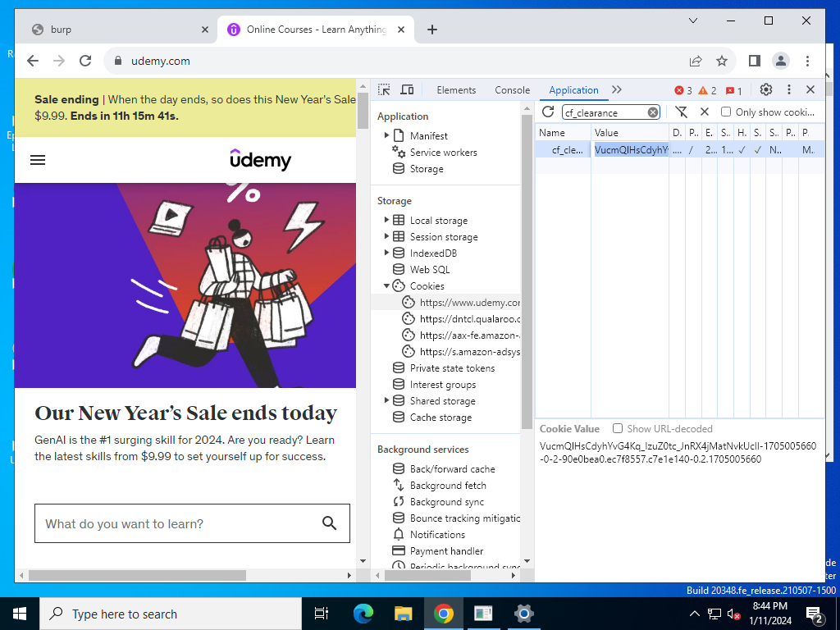Switch to the Console tab
The width and height of the screenshot is (840, 630).
click(x=512, y=90)
